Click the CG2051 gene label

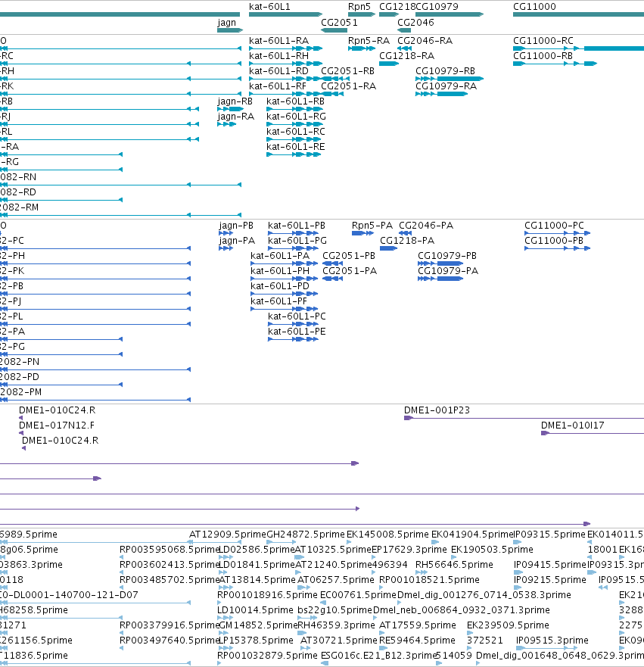click(339, 23)
